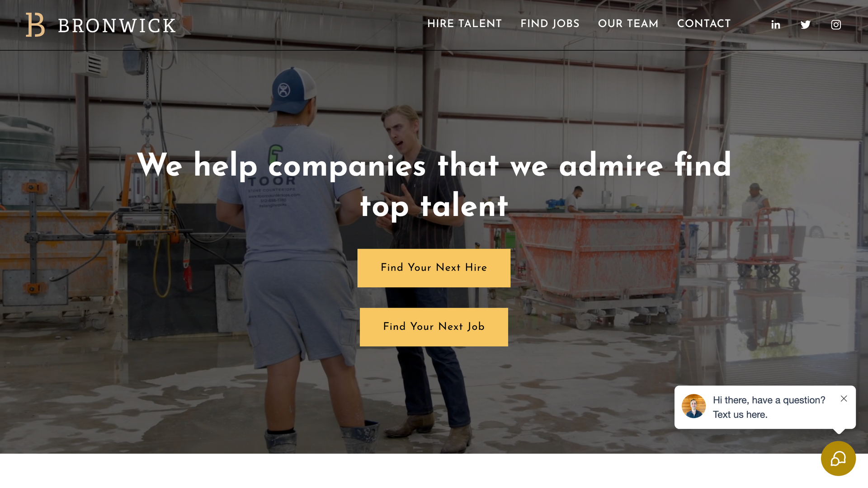Click the 'Text us here.' line
Viewport: 868px width, 488px height.
point(740,414)
